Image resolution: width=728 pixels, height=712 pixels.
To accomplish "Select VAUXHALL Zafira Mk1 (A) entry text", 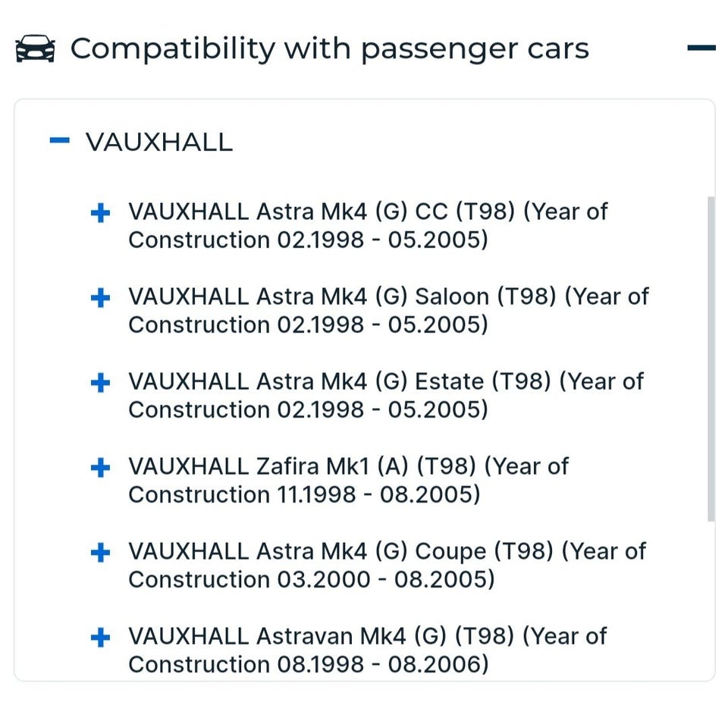I will (x=348, y=480).
